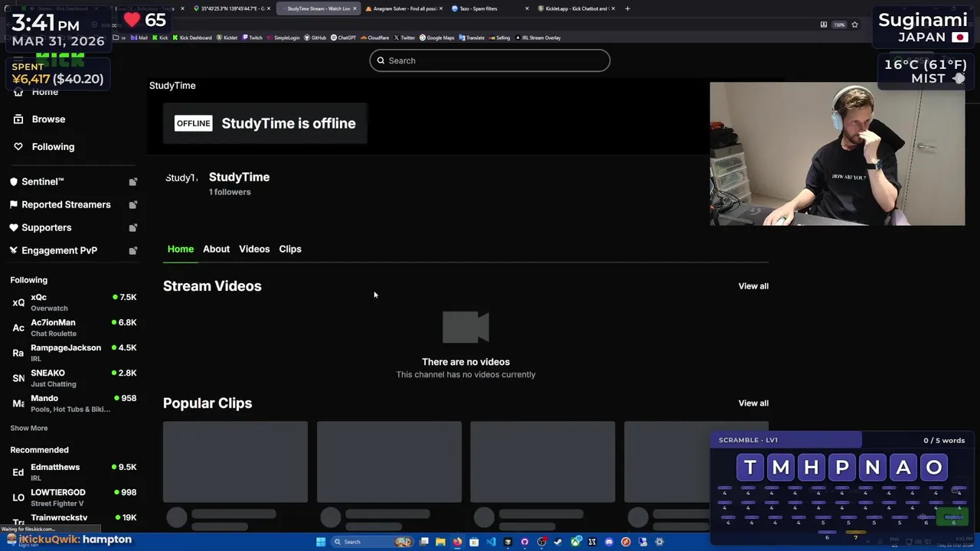Open Engagement PvP in sidebar
This screenshot has height=551, width=980.
tap(54, 251)
